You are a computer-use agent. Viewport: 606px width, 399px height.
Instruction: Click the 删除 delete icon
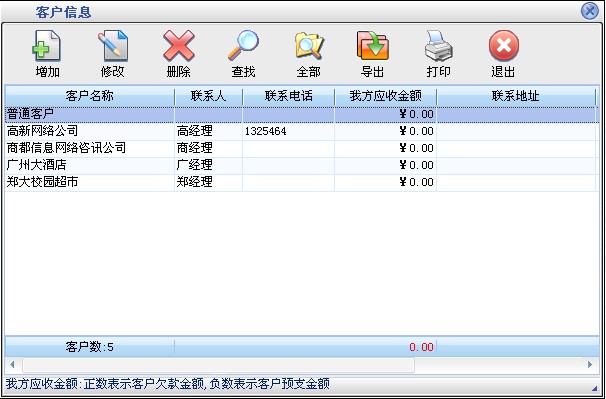(x=179, y=46)
